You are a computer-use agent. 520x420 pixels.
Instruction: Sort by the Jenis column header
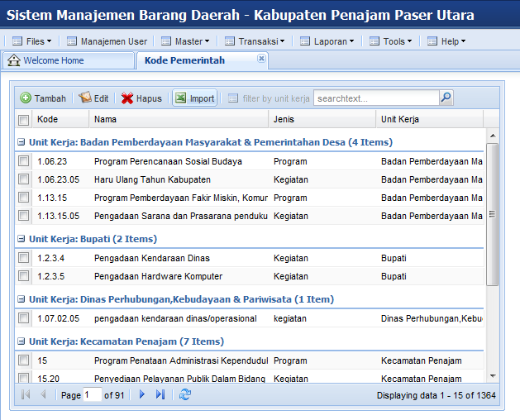click(322, 119)
